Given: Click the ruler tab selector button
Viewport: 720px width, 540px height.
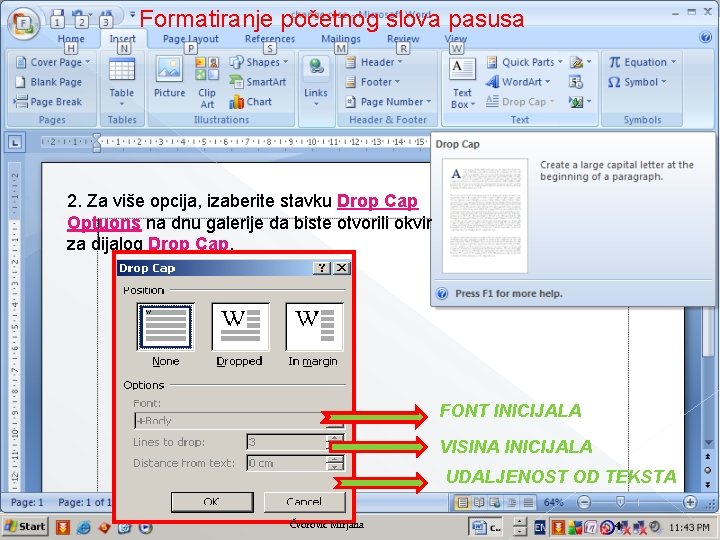Looking at the screenshot, I should coord(15,142).
